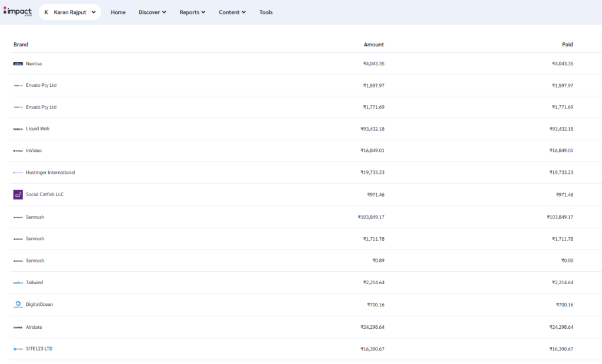Click Semrush's ₹1,711.78 Paid value
602x364 pixels.
[x=563, y=239]
